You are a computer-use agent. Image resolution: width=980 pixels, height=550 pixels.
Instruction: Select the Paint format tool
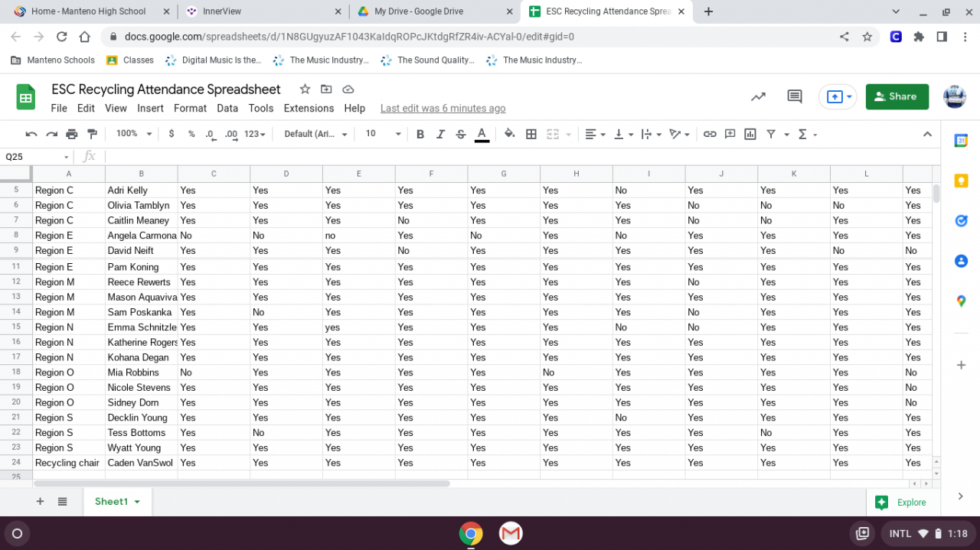92,134
